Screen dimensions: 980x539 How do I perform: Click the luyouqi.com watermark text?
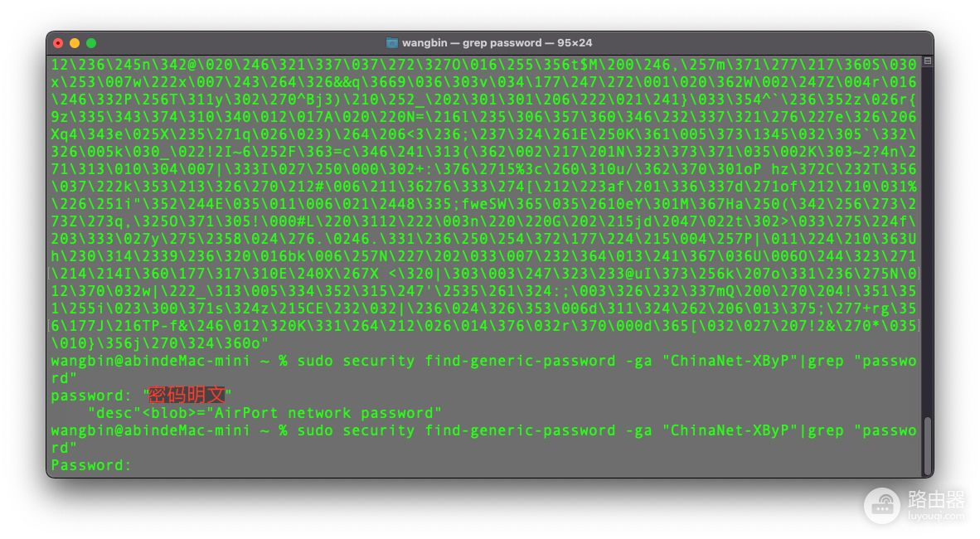pyautogui.click(x=936, y=516)
